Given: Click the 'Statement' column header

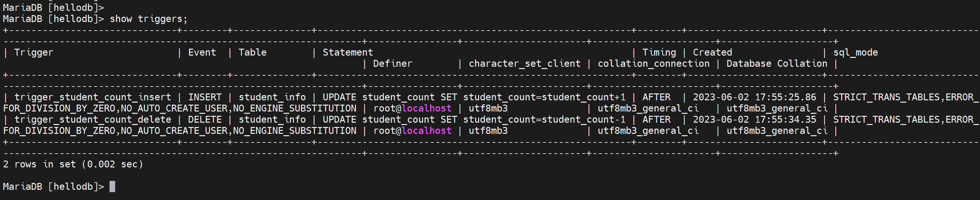Looking at the screenshot, I should 348,52.
